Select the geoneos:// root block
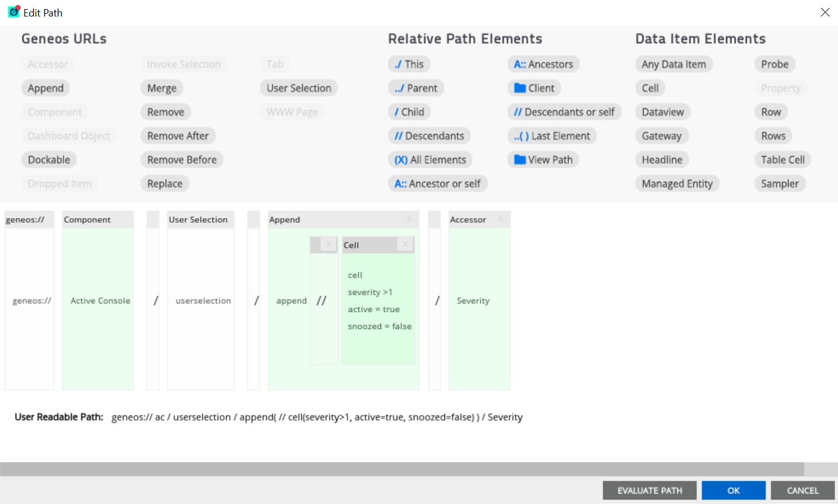 [30, 301]
